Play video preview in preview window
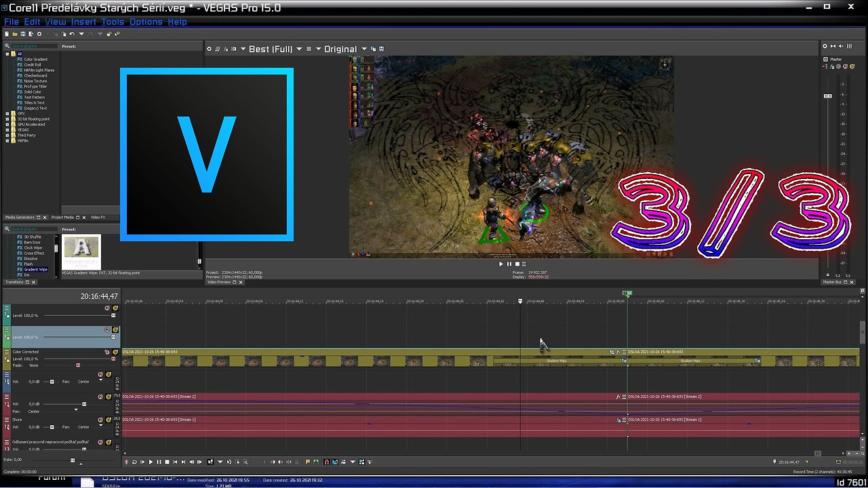Screen dimensions: 868x488 [x=501, y=264]
